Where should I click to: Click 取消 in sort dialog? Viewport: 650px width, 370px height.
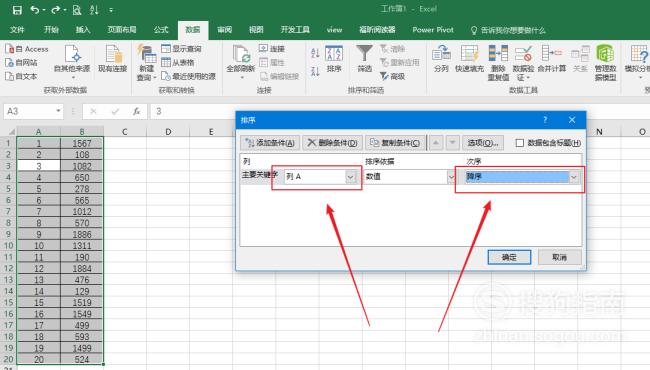(559, 257)
